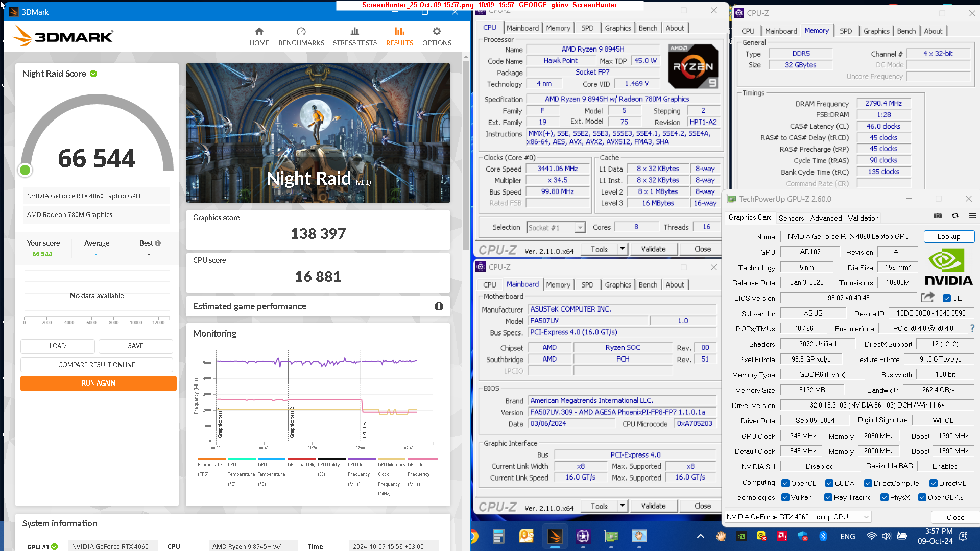Screen dimensions: 980x551
Task: Toggle the CUDA checkbox
Action: tap(829, 483)
